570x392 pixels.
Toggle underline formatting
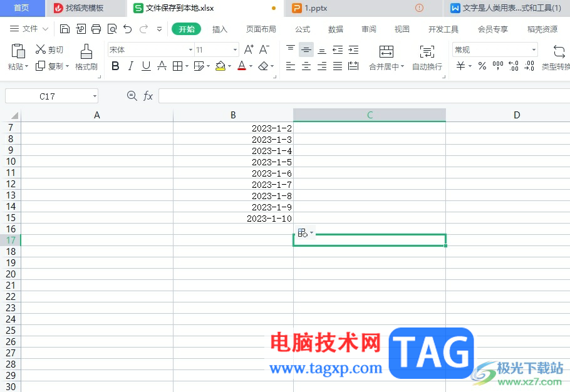coord(146,66)
